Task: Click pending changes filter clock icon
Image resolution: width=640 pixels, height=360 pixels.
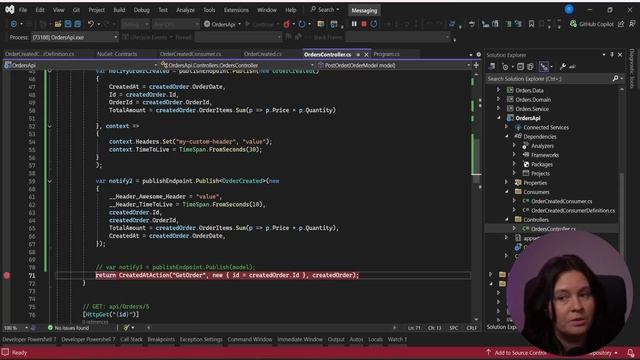Action: 505,66
